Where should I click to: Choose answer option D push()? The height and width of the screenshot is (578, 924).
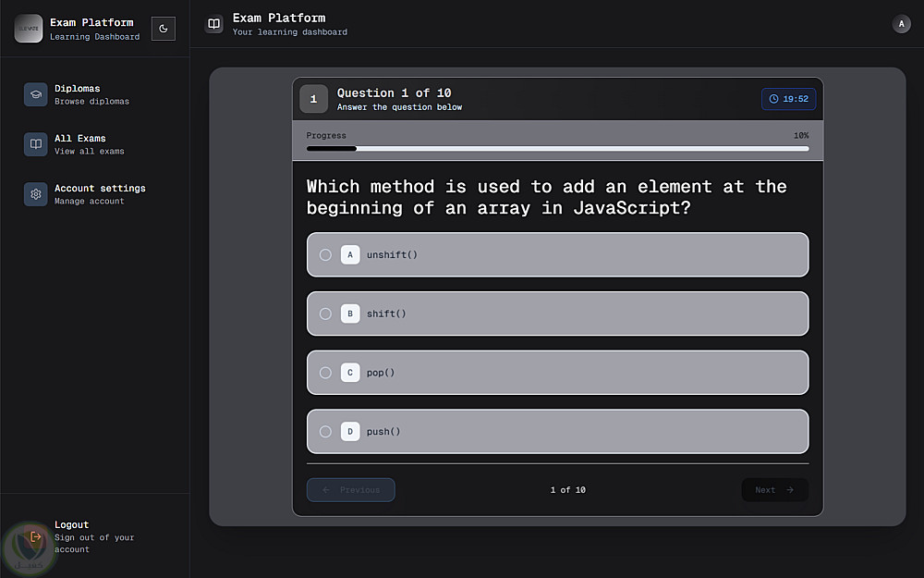(x=557, y=432)
